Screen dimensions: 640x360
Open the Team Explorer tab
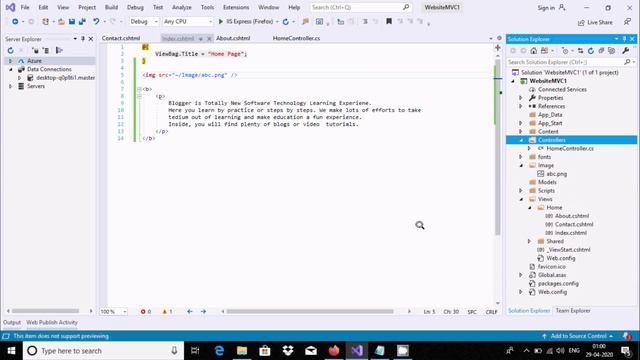pyautogui.click(x=573, y=311)
